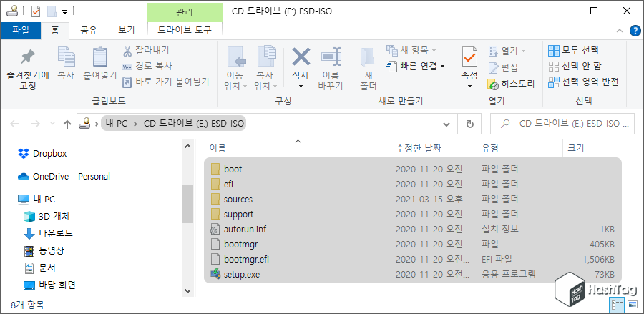Click 경로 복사 (Copy path)
644x314 pixels.
[147, 66]
